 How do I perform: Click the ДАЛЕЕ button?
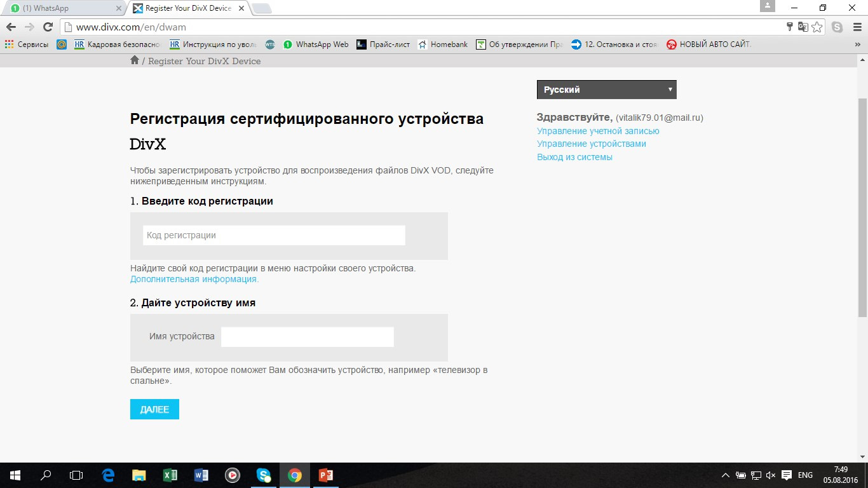coord(154,409)
